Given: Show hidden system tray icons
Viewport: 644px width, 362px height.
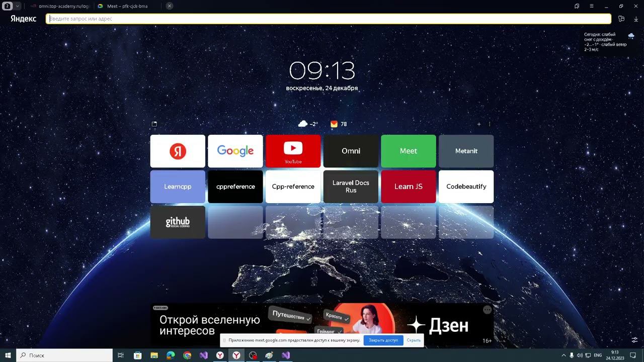Looking at the screenshot, I should pyautogui.click(x=563, y=355).
